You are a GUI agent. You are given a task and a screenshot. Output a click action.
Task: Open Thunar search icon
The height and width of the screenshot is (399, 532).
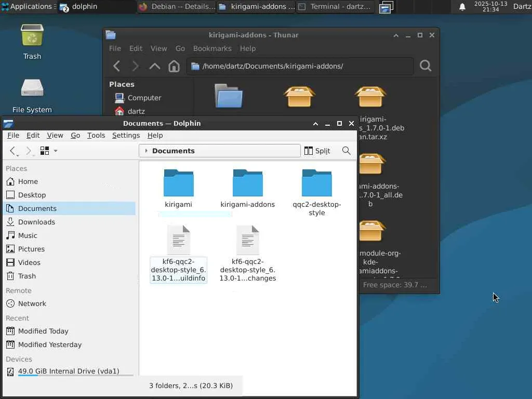[x=425, y=65]
